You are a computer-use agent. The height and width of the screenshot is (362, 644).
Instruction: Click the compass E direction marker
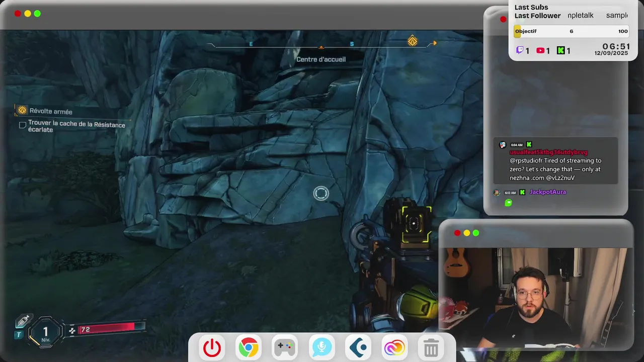251,44
